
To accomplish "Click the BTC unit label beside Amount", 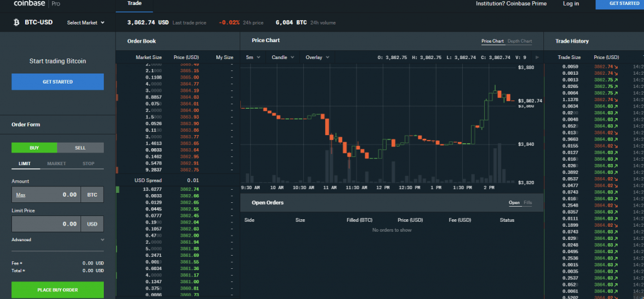I will 92,194.
